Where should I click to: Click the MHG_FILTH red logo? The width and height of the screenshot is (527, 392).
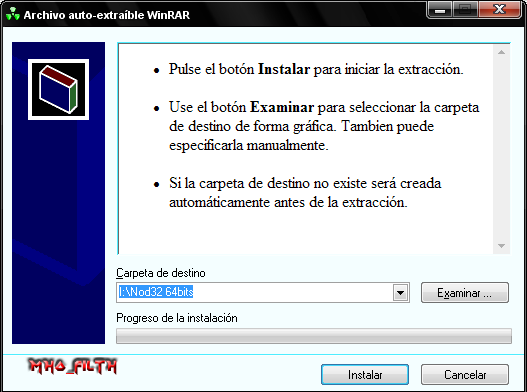tap(72, 366)
